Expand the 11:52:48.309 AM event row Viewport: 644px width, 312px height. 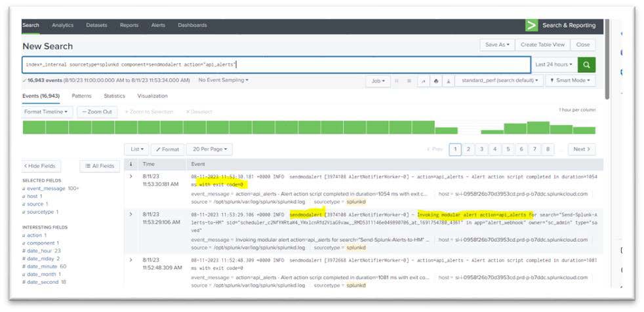tap(131, 260)
